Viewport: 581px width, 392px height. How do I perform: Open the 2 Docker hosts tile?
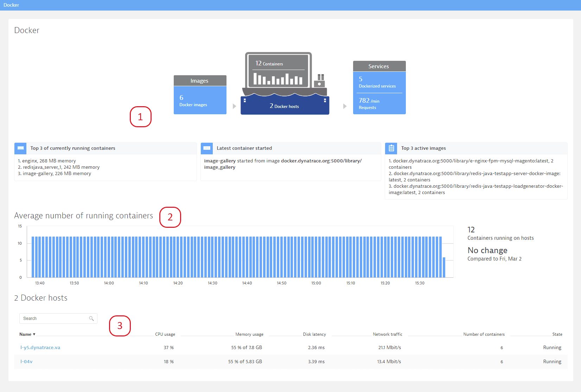[x=285, y=106]
